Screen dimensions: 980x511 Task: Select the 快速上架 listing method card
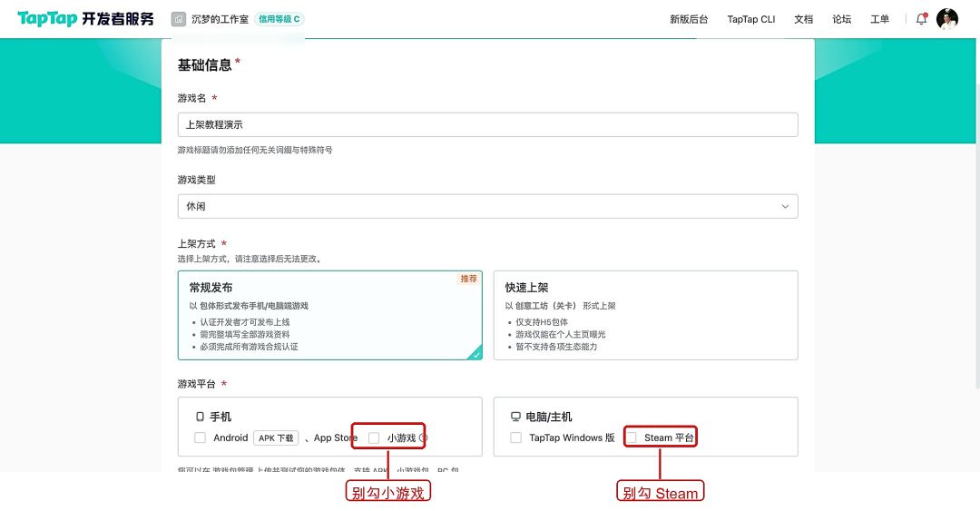[646, 315]
